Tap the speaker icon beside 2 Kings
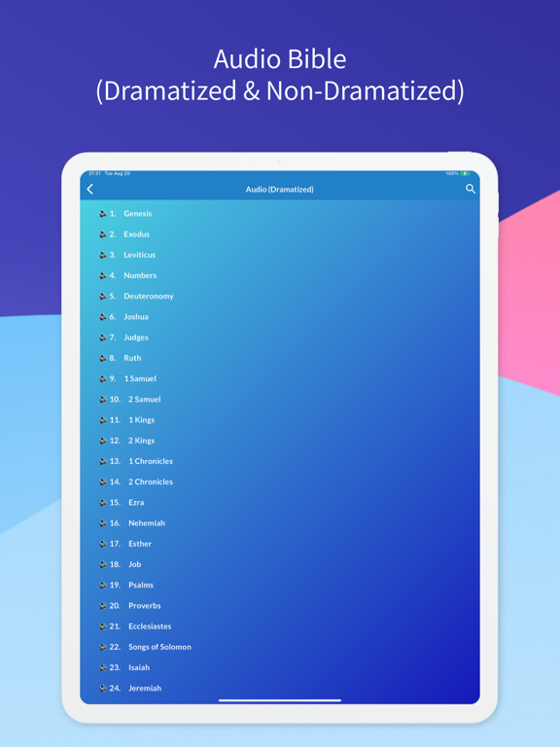 (x=102, y=441)
